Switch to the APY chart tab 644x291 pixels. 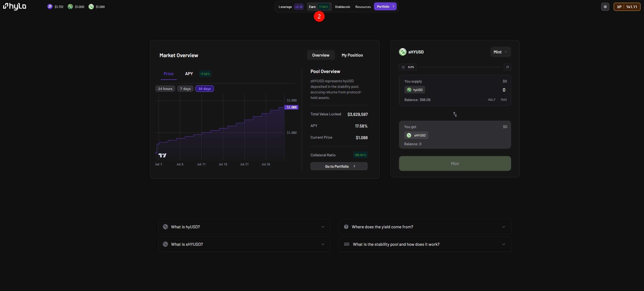(x=189, y=74)
